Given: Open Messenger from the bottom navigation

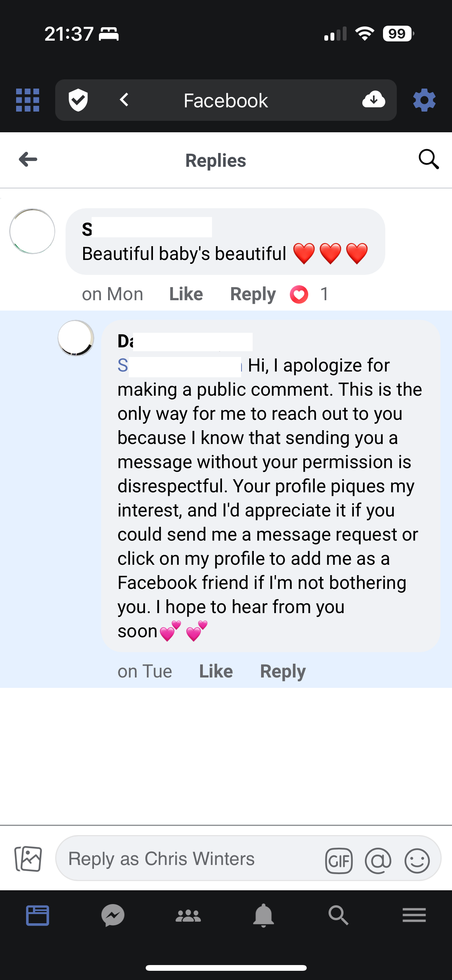Looking at the screenshot, I should click(112, 916).
